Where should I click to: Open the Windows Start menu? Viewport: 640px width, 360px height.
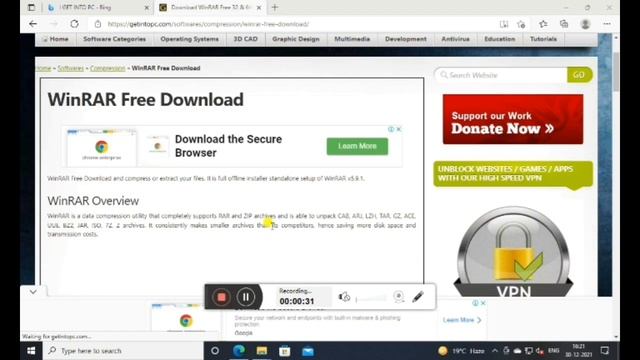[x=31, y=351]
